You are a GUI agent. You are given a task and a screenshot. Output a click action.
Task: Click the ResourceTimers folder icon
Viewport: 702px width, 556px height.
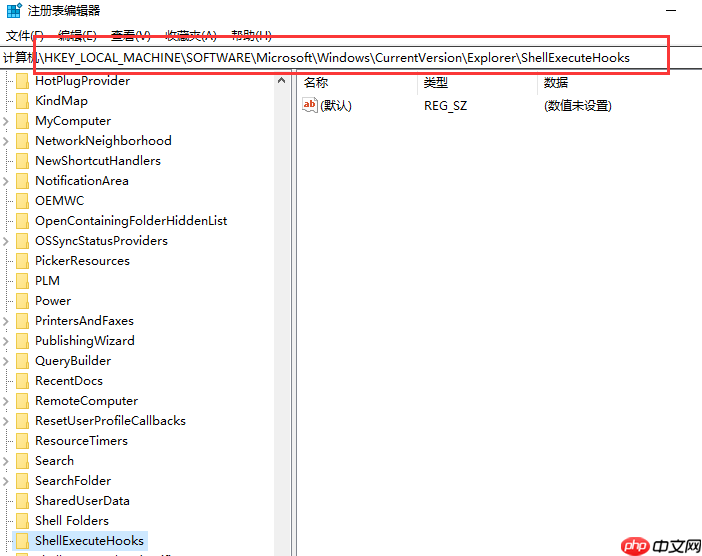coord(22,441)
